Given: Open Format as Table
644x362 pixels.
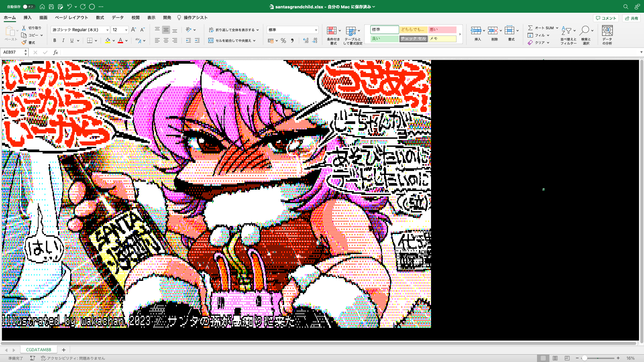Looking at the screenshot, I should coord(353,35).
